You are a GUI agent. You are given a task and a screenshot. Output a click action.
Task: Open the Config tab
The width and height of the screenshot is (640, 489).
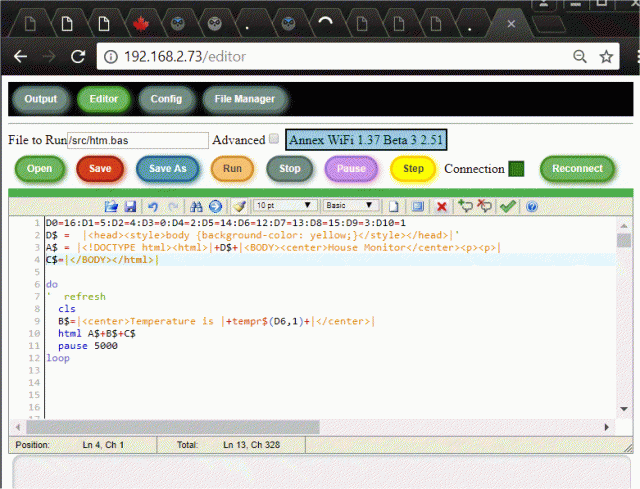(x=166, y=99)
